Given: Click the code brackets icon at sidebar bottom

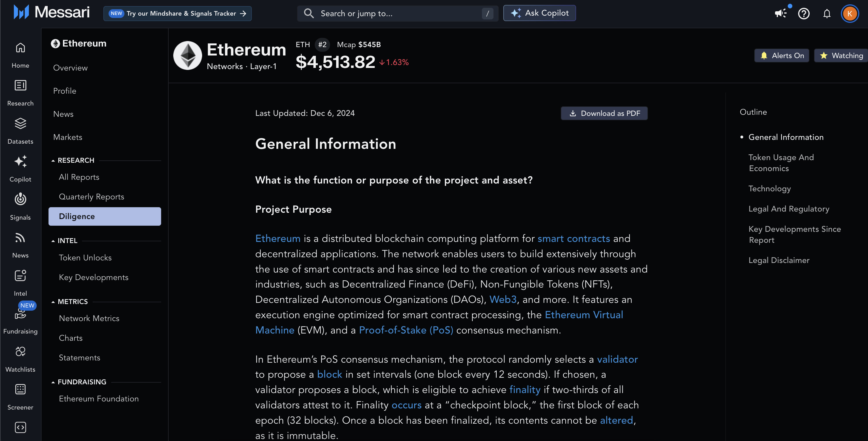Looking at the screenshot, I should click(20, 427).
